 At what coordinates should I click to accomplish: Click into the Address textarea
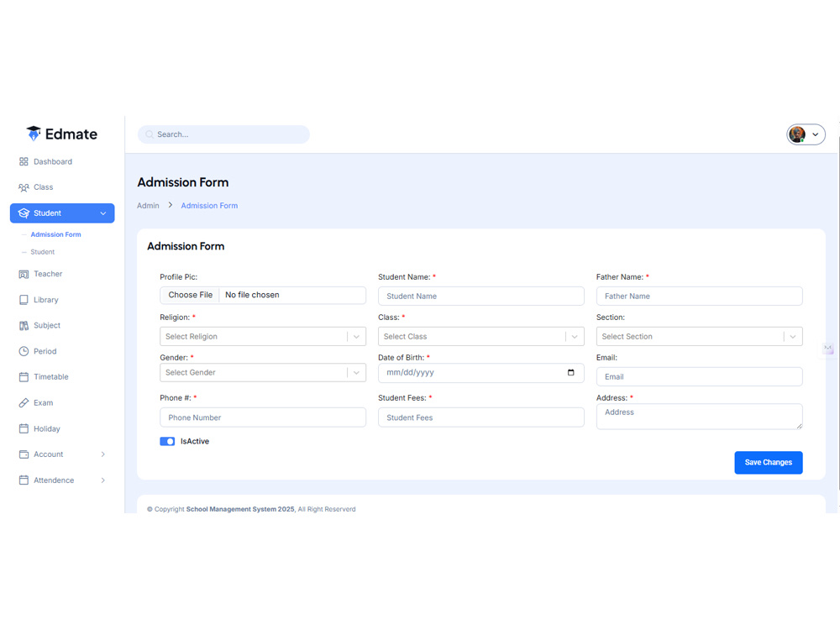click(x=699, y=417)
